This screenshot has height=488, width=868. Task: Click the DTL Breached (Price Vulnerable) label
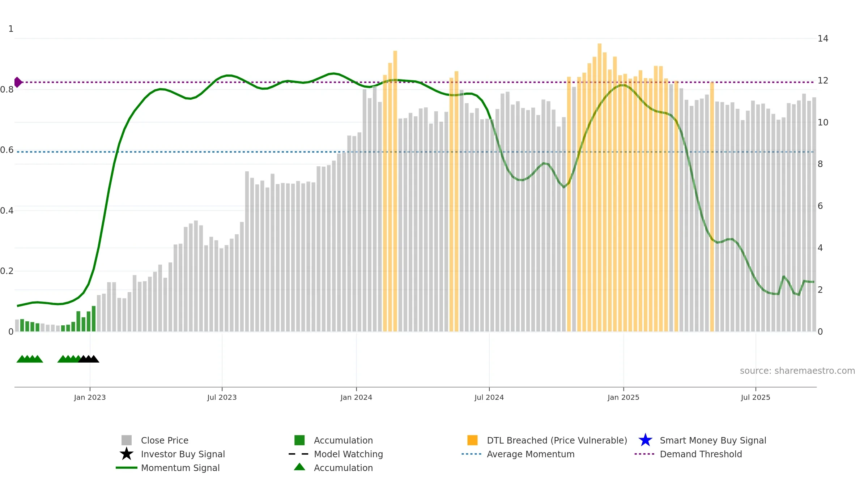point(557,440)
